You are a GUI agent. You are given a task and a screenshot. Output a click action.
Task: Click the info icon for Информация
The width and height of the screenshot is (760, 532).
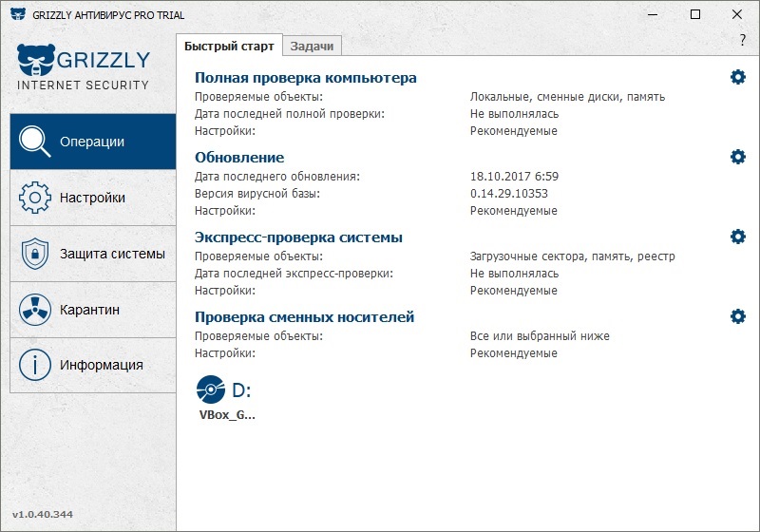[x=34, y=365]
